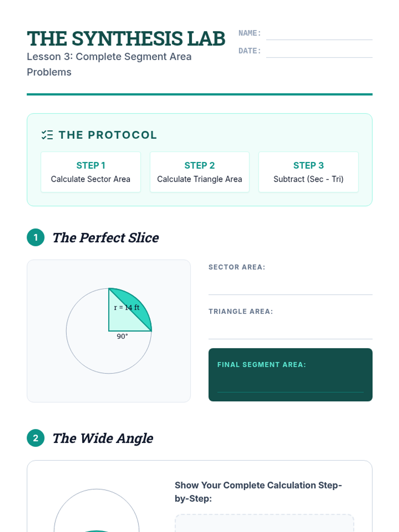Image resolution: width=399 pixels, height=532 pixels.
Task: Select the Step 3 Subtract card
Action: (309, 172)
